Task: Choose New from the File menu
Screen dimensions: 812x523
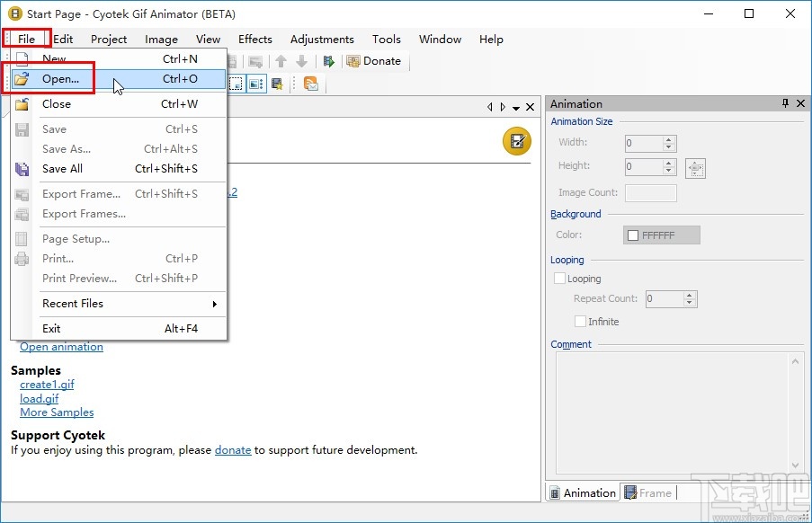Action: (x=118, y=59)
